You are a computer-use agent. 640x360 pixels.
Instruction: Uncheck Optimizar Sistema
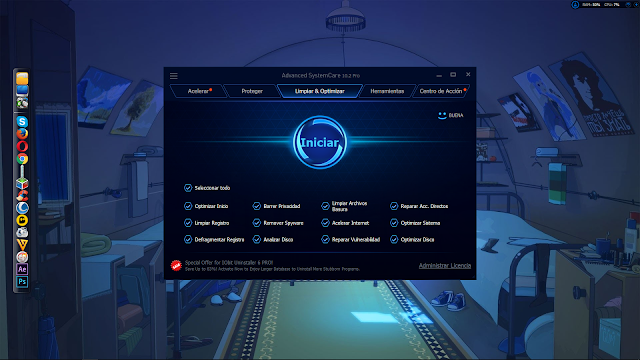tap(394, 223)
